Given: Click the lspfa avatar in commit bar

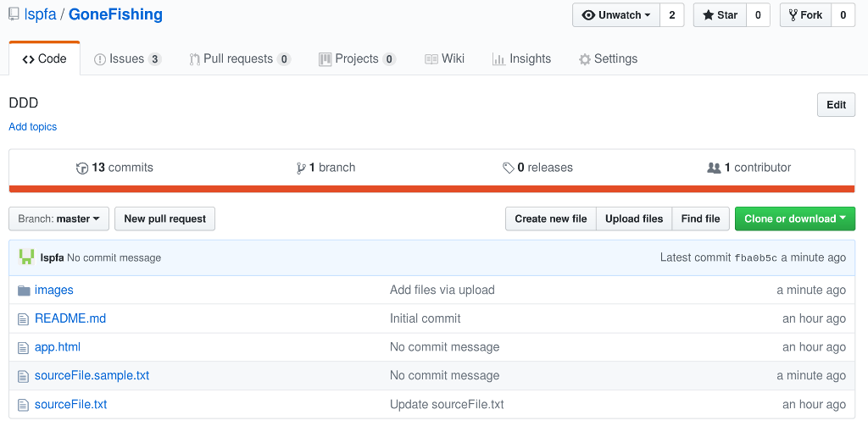Looking at the screenshot, I should click(x=26, y=257).
